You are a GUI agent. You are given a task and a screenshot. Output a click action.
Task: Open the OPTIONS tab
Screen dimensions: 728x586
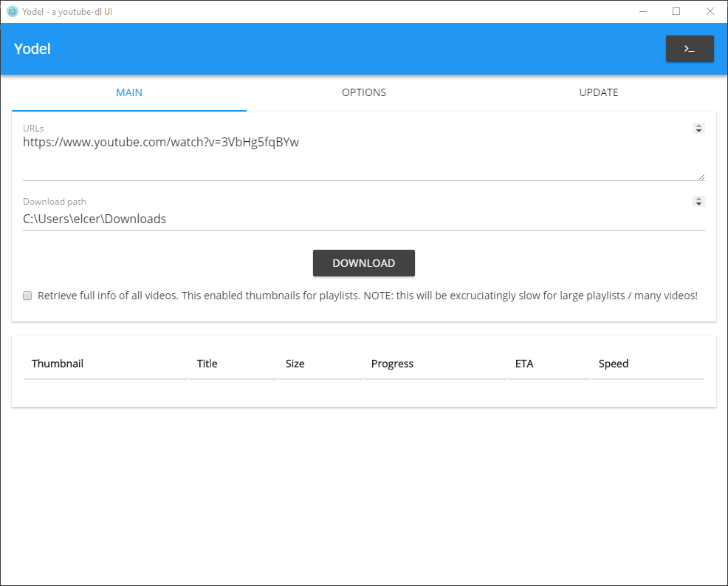click(x=364, y=92)
